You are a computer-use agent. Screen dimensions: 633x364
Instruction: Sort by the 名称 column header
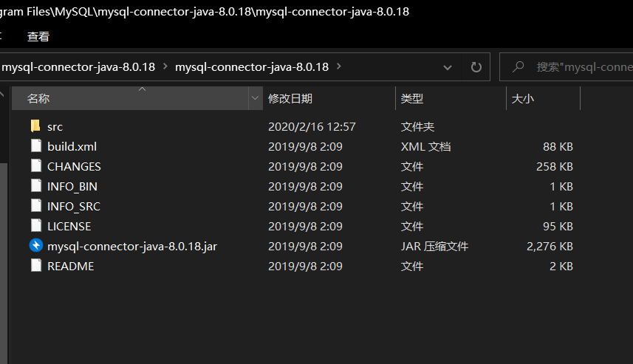pyautogui.click(x=130, y=98)
